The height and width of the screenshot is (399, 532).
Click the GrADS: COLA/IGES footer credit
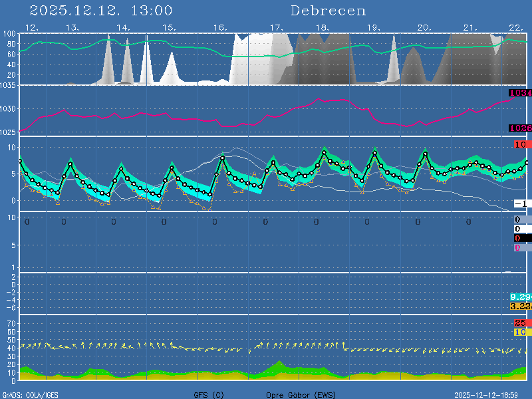[x=29, y=395]
